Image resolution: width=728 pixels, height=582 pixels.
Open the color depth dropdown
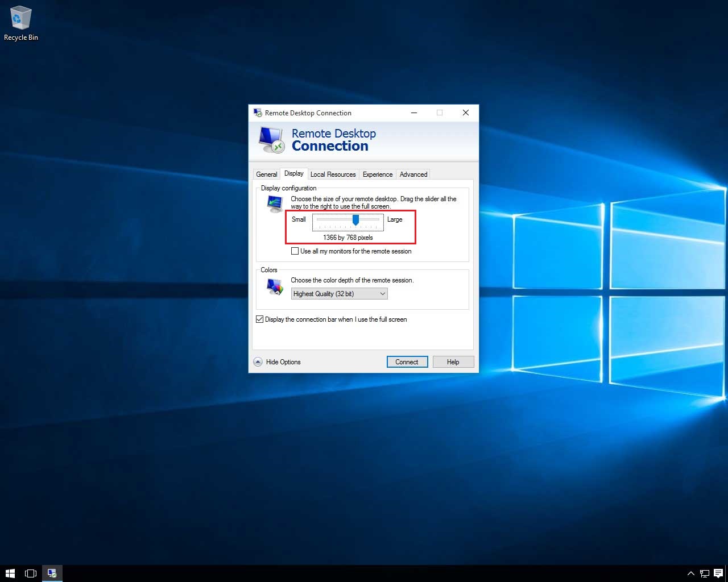point(339,294)
